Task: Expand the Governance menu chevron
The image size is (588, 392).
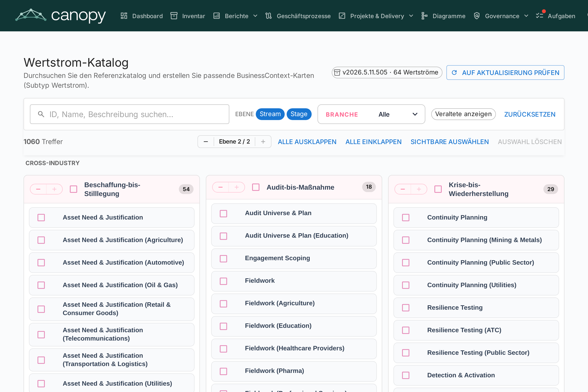Action: (526, 16)
